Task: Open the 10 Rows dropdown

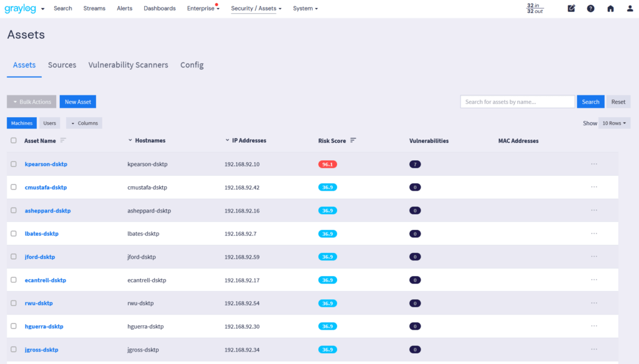Action: 614,123
